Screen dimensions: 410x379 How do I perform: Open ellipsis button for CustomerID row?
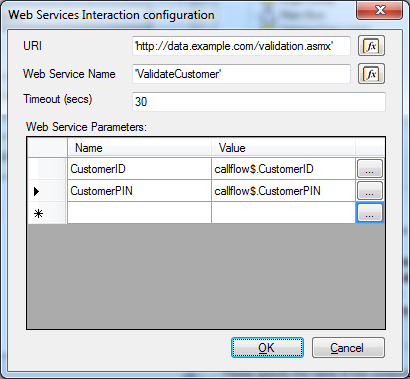pyautogui.click(x=370, y=169)
